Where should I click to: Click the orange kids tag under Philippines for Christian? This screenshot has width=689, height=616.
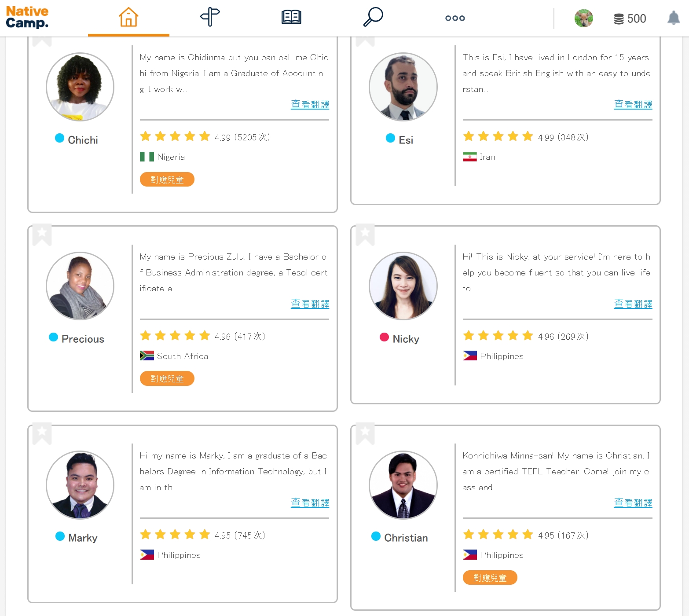pos(490,578)
